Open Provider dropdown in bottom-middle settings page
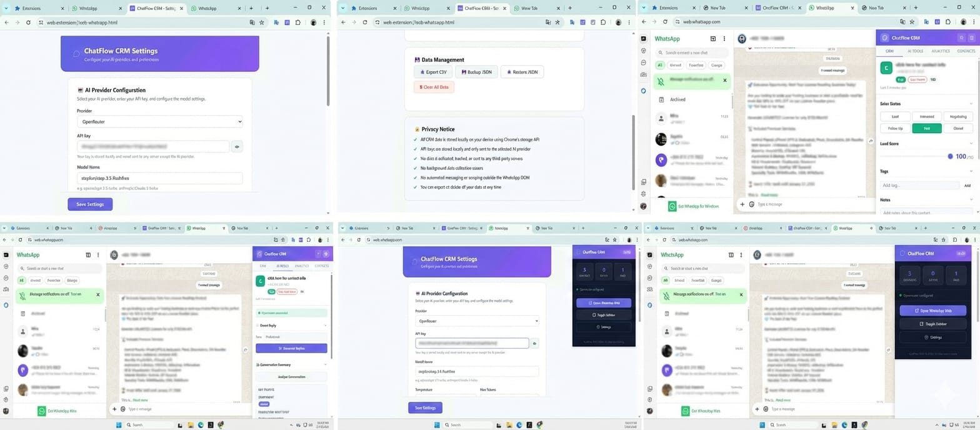This screenshot has width=980, height=430. click(477, 321)
